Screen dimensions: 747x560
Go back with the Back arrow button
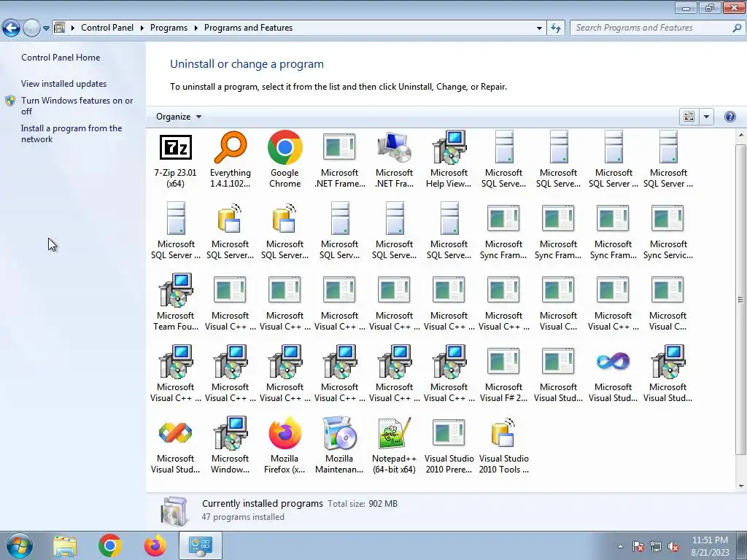click(x=11, y=28)
